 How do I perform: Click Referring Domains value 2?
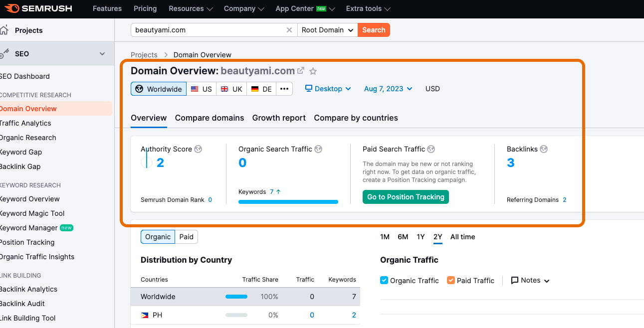565,200
